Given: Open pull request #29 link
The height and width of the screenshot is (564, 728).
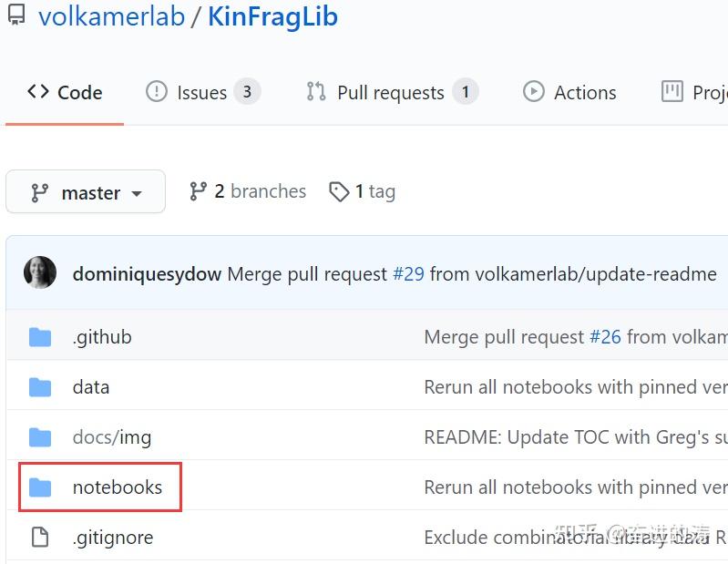Looking at the screenshot, I should point(408,274).
